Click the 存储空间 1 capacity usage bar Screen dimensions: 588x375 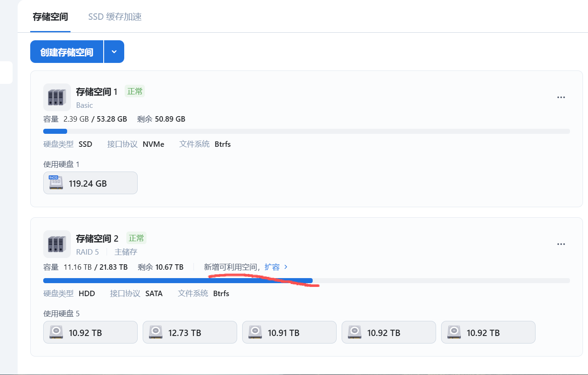[x=306, y=131]
